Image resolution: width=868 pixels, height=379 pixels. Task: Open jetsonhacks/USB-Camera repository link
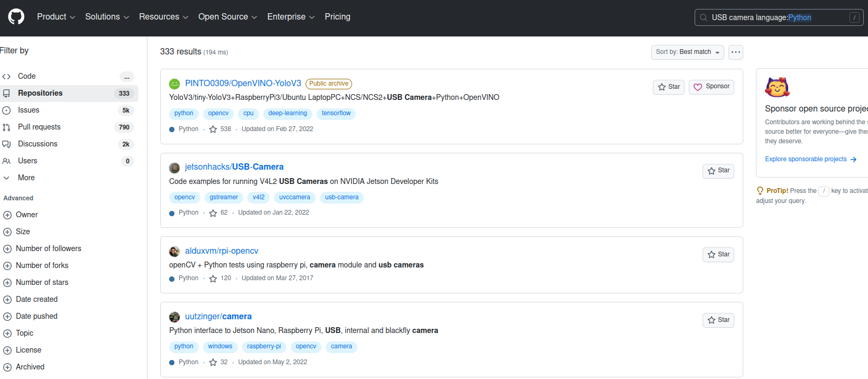(x=234, y=167)
